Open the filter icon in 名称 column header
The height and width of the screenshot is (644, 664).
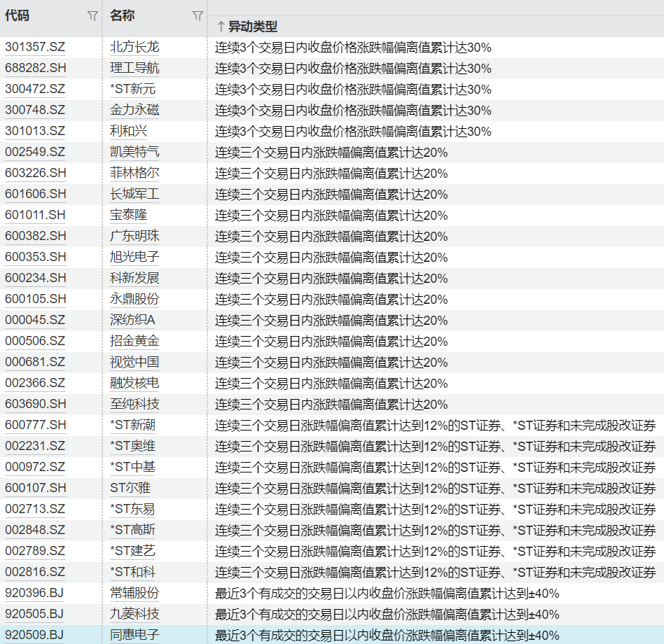pyautogui.click(x=198, y=16)
